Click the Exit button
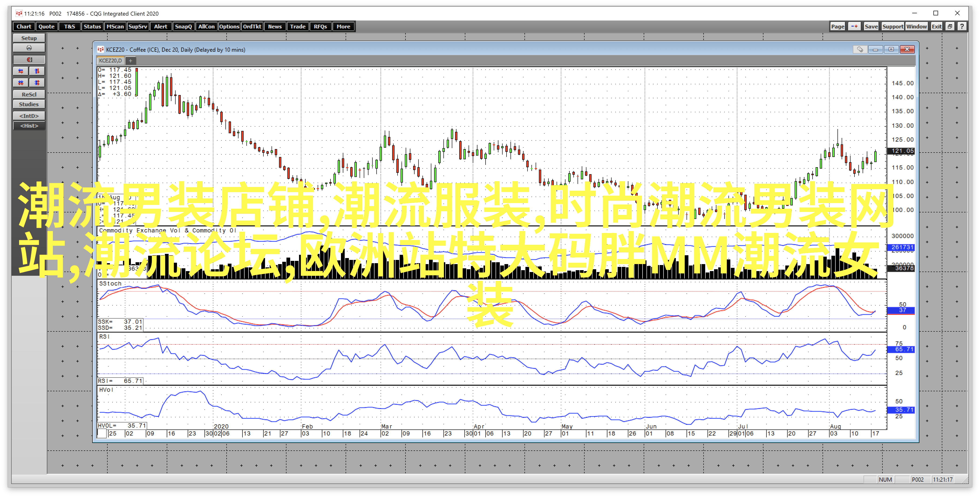 [x=937, y=26]
